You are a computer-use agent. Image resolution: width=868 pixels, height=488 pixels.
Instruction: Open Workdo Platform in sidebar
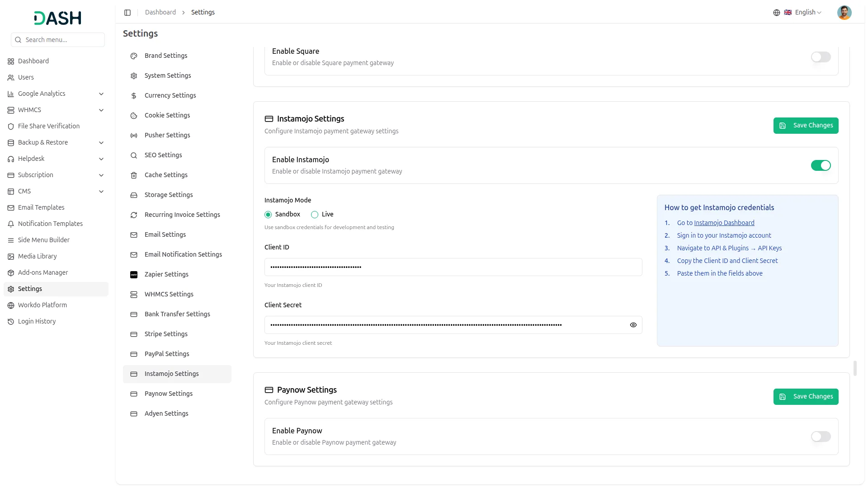pyautogui.click(x=56, y=305)
